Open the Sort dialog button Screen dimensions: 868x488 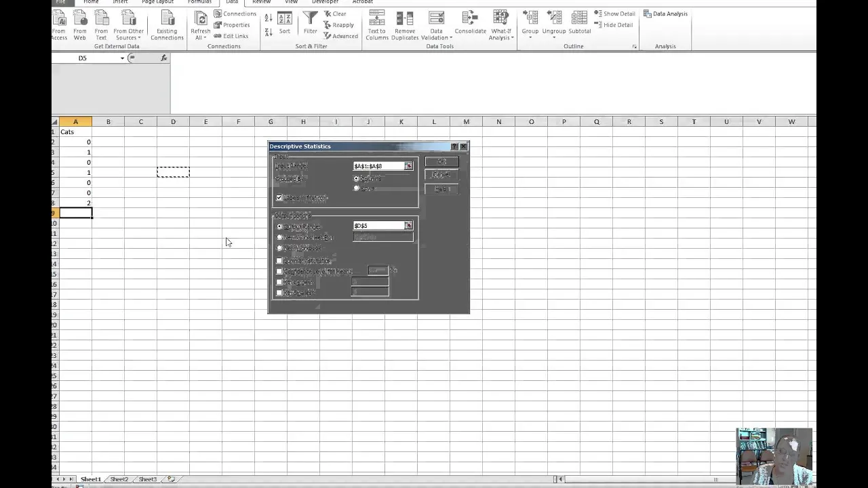pos(285,23)
